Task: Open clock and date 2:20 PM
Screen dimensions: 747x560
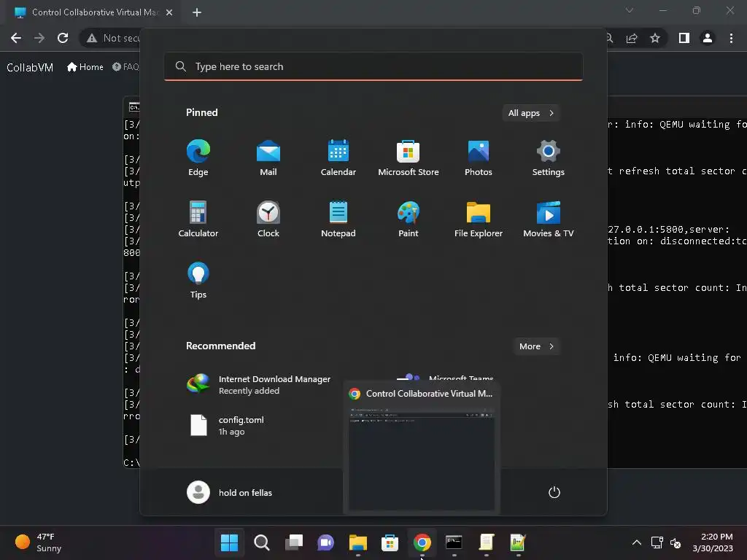Action: click(713, 542)
